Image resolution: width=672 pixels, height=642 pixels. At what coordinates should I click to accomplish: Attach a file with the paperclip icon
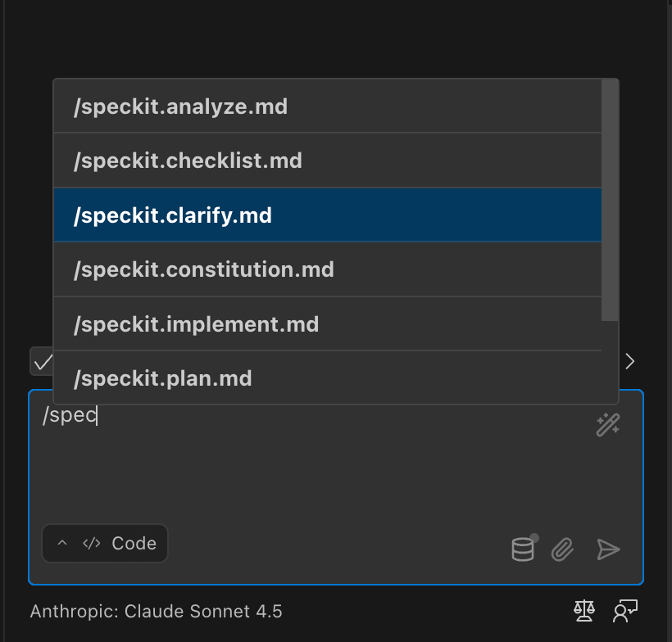pos(562,549)
